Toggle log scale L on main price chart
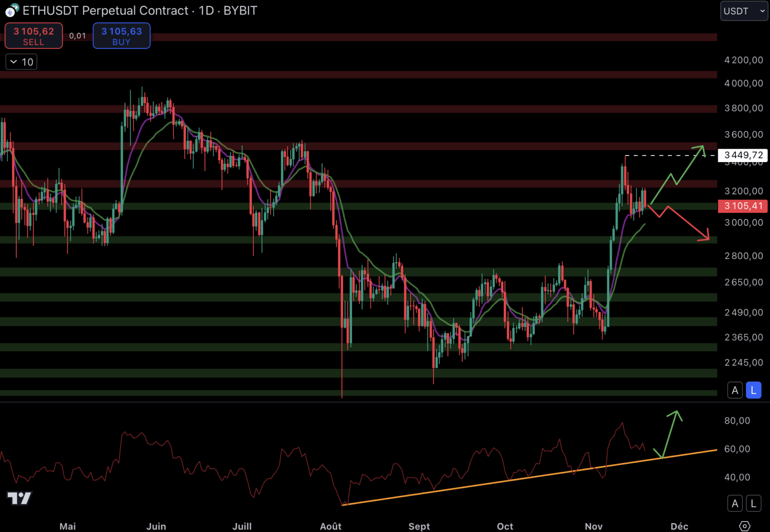The image size is (770, 532). (x=753, y=390)
